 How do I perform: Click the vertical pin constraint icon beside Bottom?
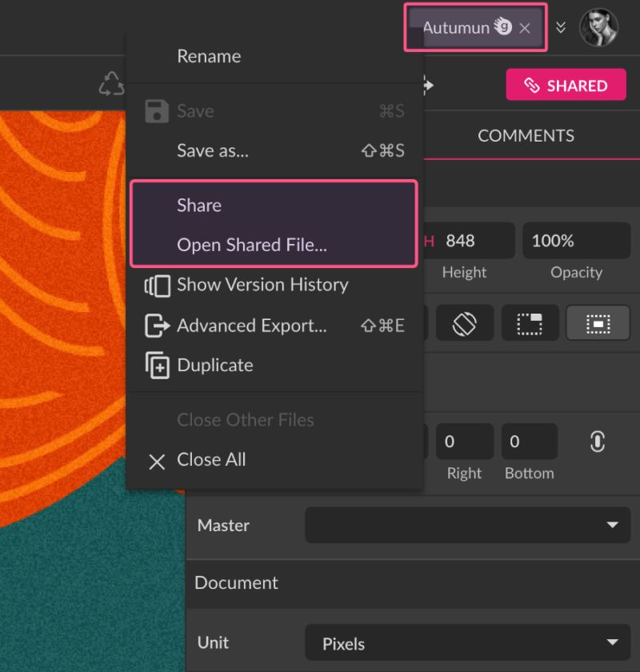click(597, 441)
